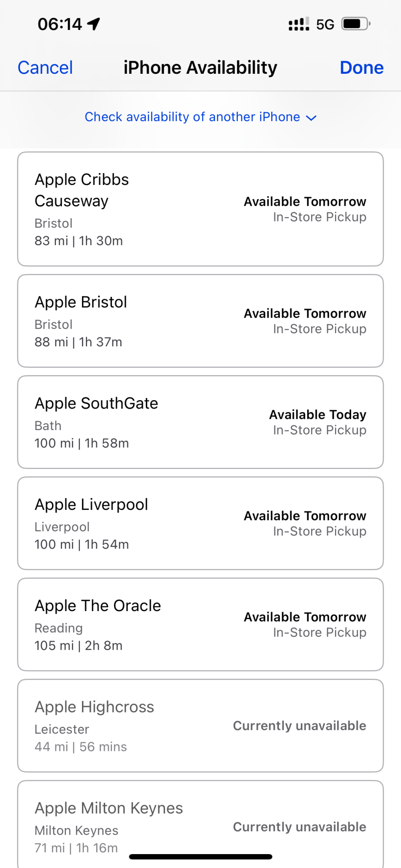Select Apple The Oracle in Reading
Image resolution: width=401 pixels, height=868 pixels.
[200, 624]
